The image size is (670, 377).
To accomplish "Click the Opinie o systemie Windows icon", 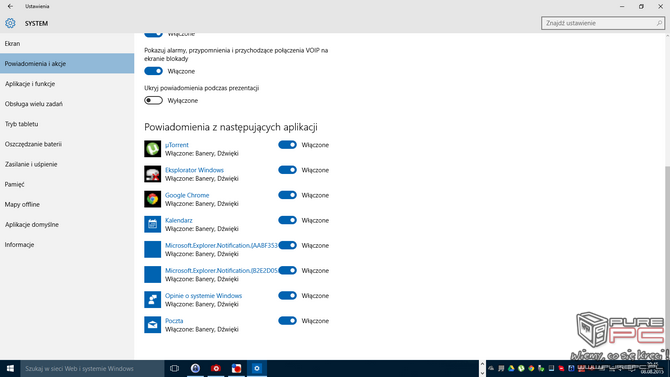I will (x=153, y=300).
